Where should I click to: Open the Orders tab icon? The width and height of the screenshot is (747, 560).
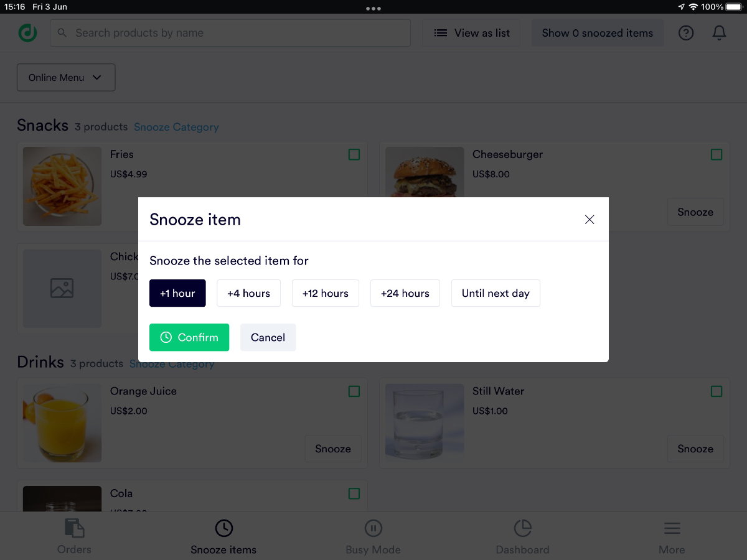coord(74,528)
